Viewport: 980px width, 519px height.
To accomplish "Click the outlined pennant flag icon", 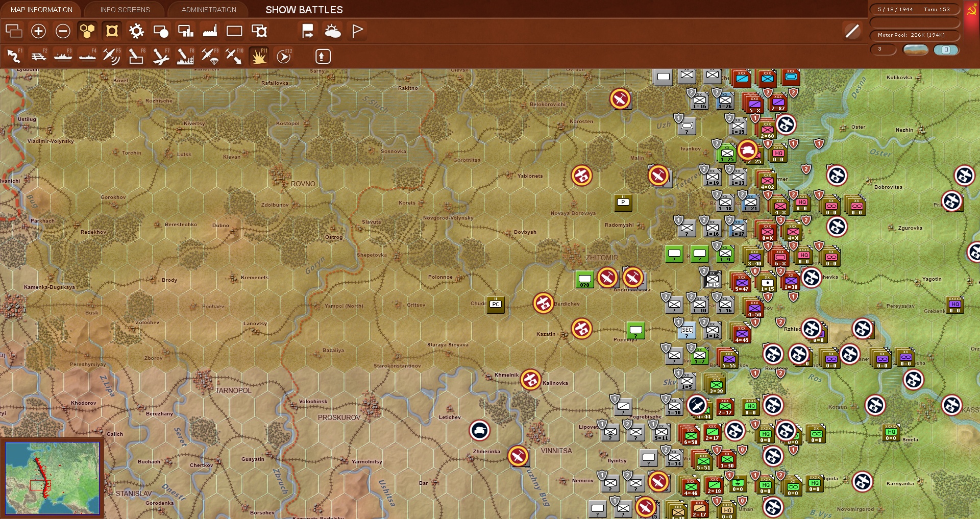I will pos(357,31).
